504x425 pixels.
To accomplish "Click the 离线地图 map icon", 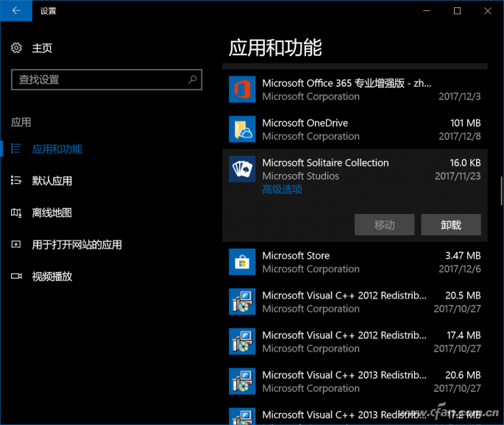I will click(16, 213).
